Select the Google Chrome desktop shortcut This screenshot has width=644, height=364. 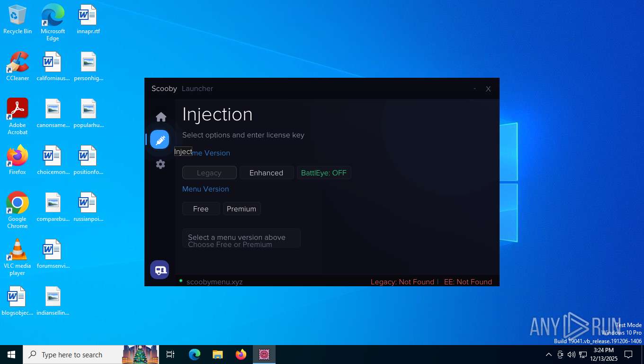point(18,210)
